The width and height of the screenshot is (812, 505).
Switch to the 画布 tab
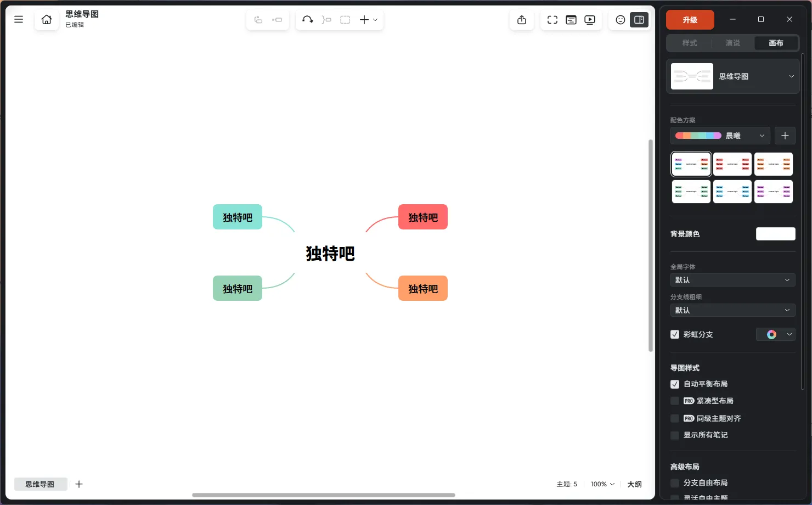click(776, 43)
